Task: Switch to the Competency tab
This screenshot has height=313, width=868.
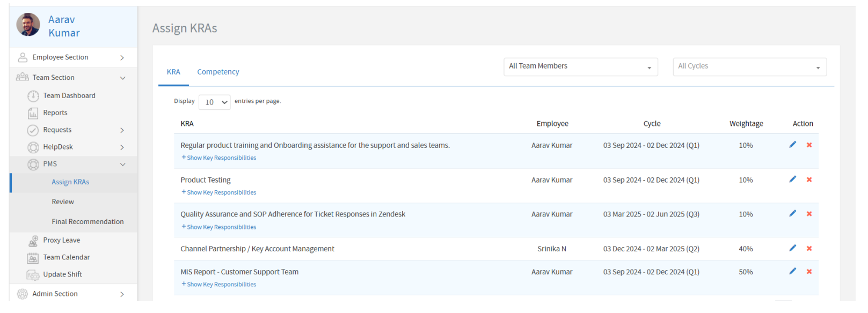Action: [x=218, y=72]
